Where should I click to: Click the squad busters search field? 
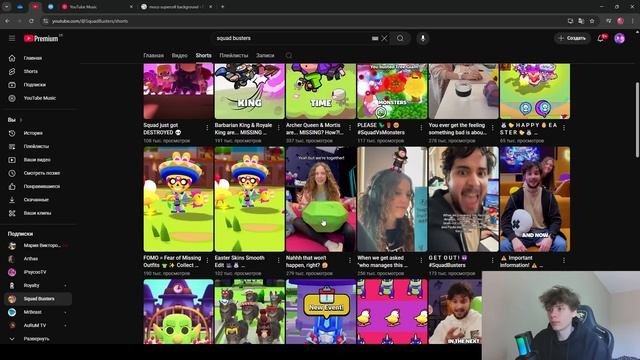pos(292,38)
